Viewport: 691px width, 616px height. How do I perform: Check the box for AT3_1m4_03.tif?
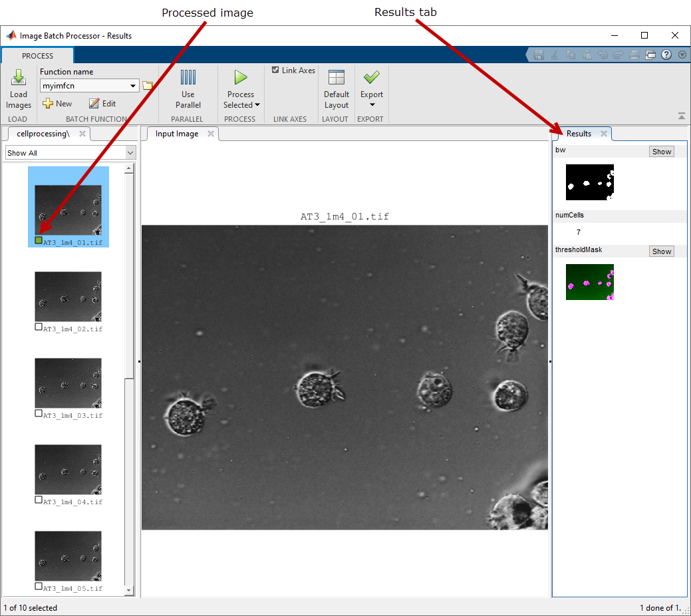[39, 413]
